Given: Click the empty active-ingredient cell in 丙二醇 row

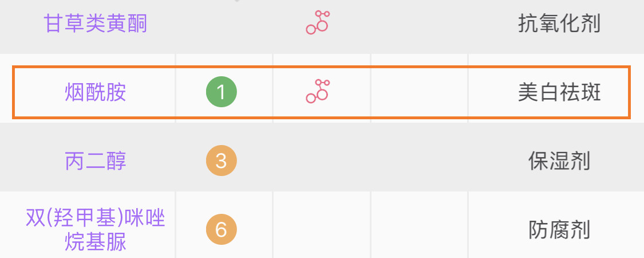Looking at the screenshot, I should tap(322, 157).
